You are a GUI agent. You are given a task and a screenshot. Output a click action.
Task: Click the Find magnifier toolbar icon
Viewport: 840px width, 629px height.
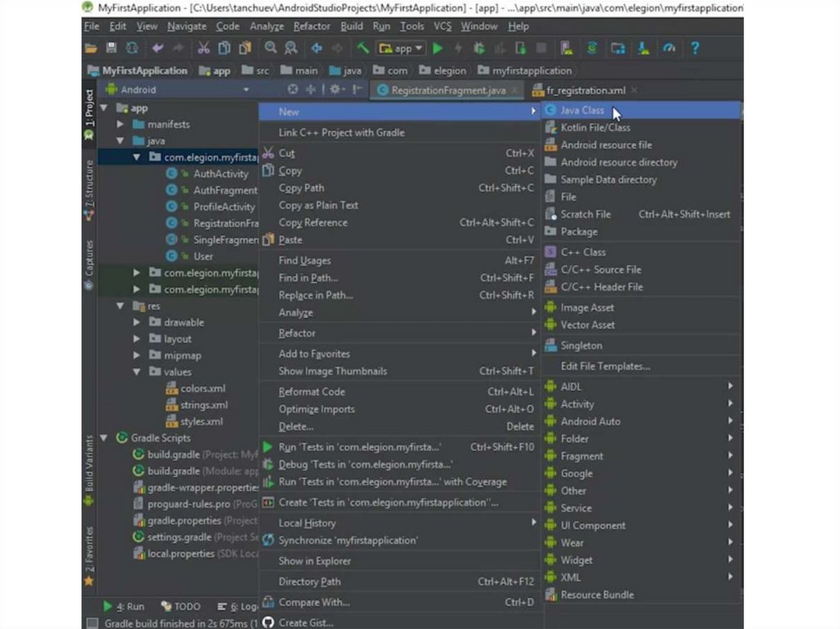click(270, 48)
